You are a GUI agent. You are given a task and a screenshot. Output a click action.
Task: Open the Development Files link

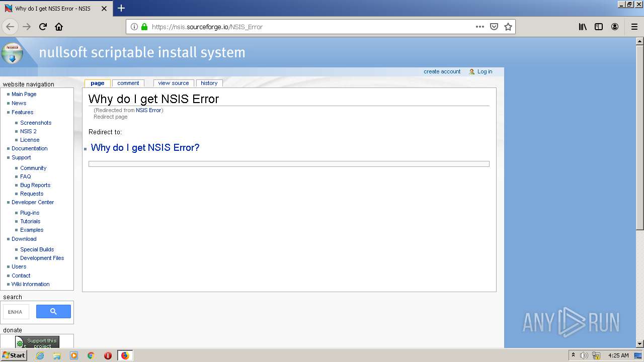pos(42,258)
